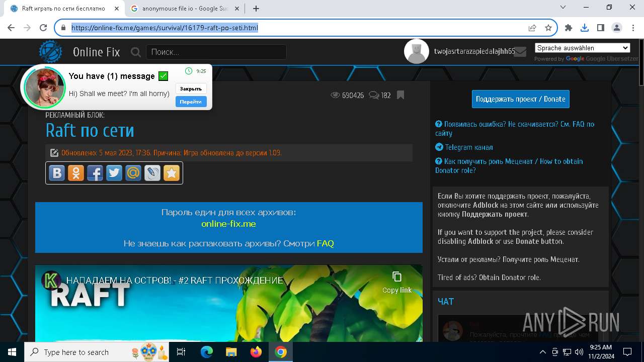Click the yellow FAQ link in blue box
Image resolution: width=644 pixels, height=362 pixels.
click(326, 243)
